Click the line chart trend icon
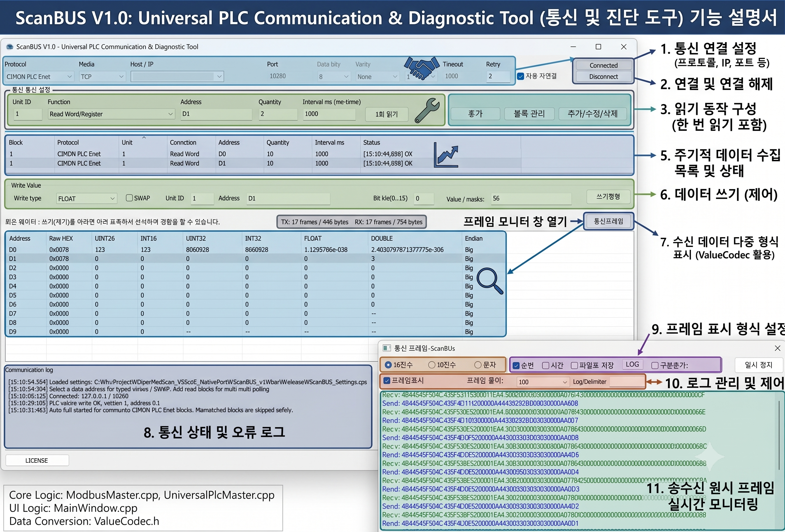This screenshot has height=532, width=785. click(446, 155)
